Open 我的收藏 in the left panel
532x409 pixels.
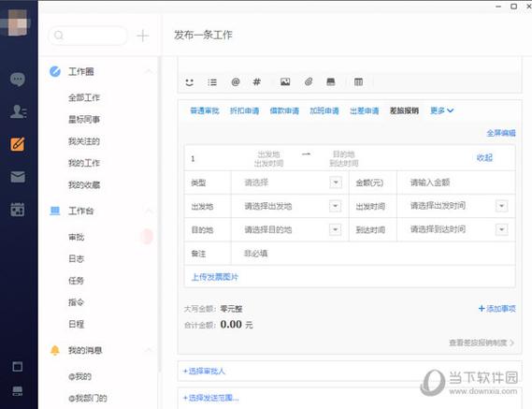tap(84, 184)
